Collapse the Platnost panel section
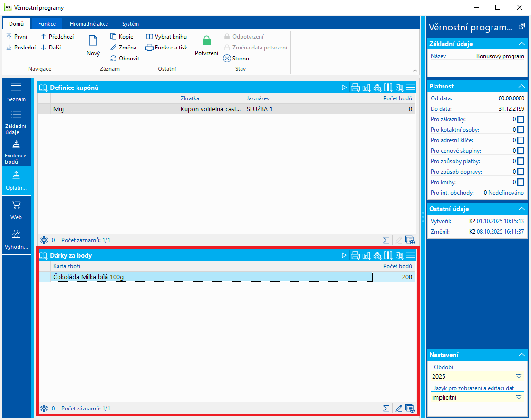Viewport: 531px width, 420px height. tap(521, 86)
